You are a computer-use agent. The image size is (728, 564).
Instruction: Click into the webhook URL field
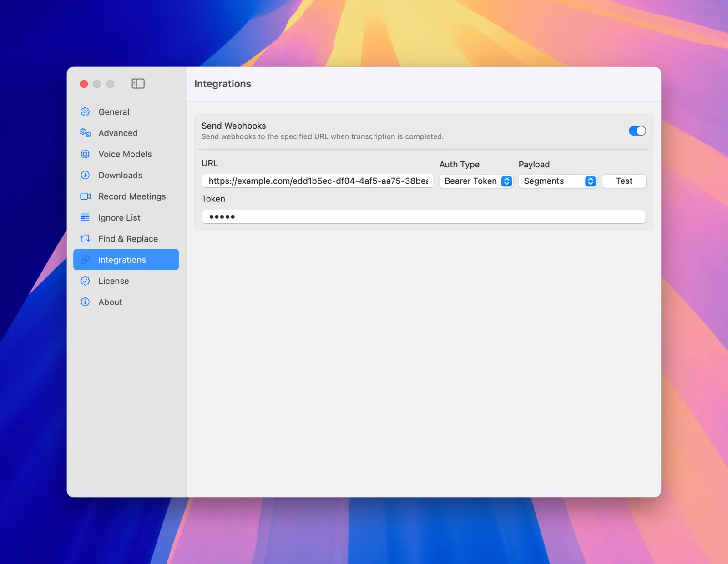[x=318, y=181]
